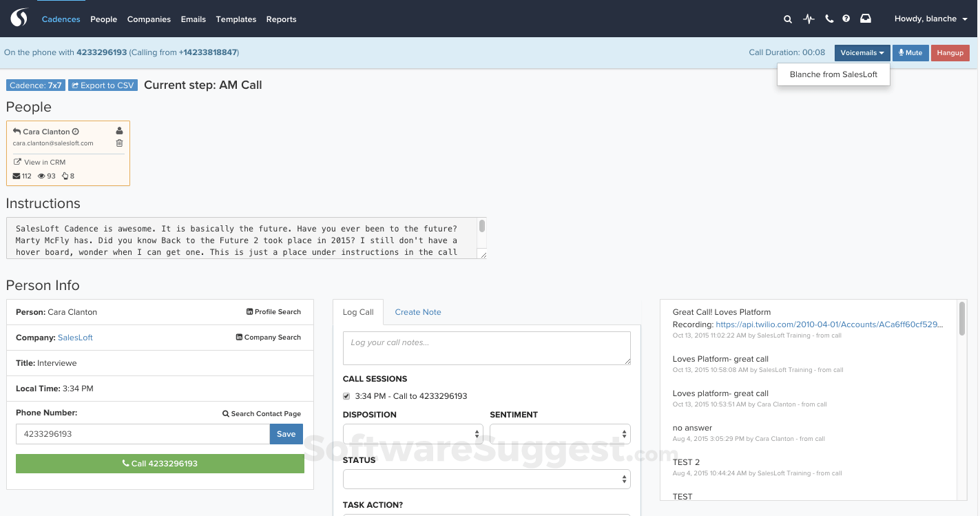
Task: Open the activity pulse icon
Action: [x=809, y=19]
